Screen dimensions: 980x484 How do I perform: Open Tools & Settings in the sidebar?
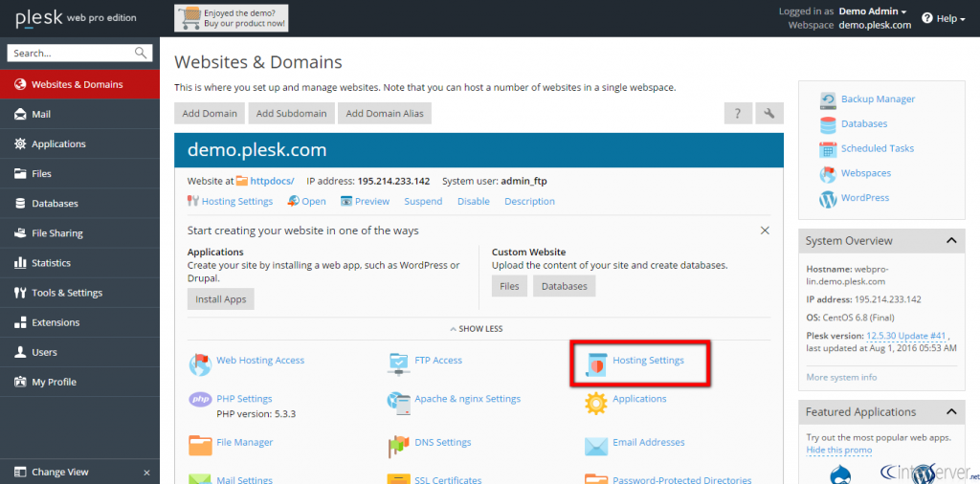coord(80,293)
